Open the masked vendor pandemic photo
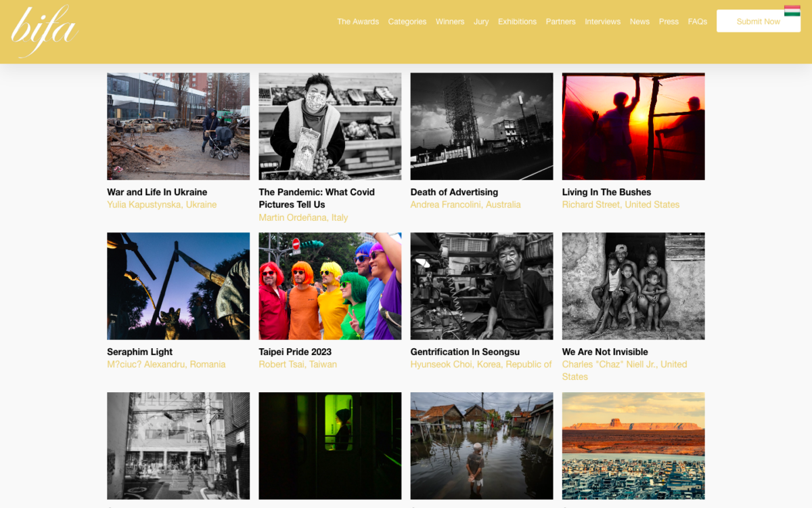The height and width of the screenshot is (508, 812). click(x=330, y=127)
